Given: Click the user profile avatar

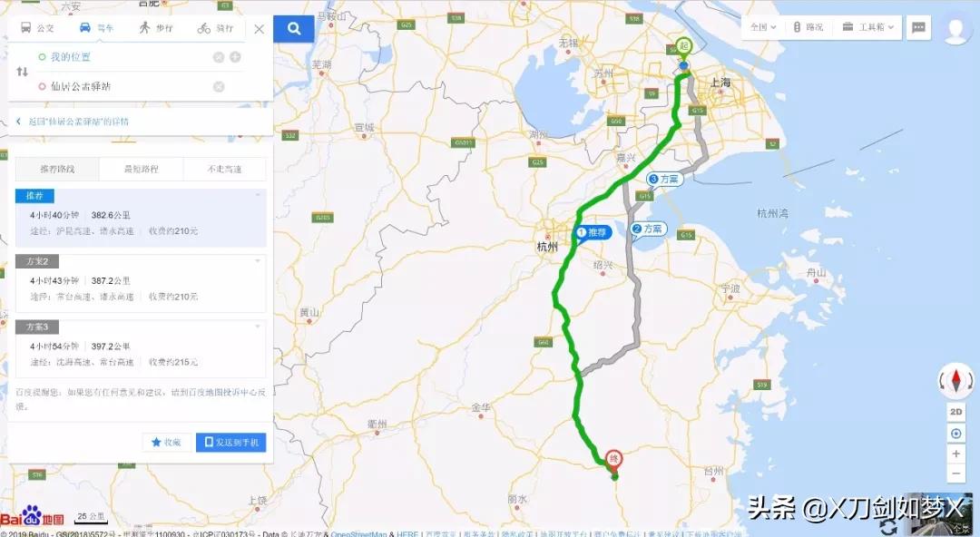Looking at the screenshot, I should pyautogui.click(x=957, y=29).
